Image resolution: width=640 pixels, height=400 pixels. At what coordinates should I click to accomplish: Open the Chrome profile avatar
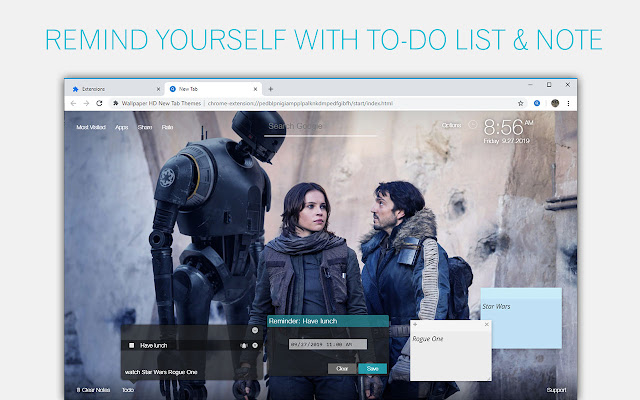[x=555, y=103]
